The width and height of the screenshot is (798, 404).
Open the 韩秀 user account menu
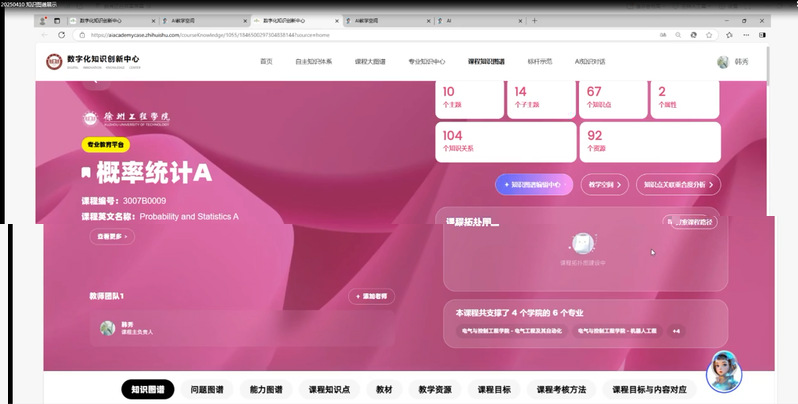coord(742,62)
